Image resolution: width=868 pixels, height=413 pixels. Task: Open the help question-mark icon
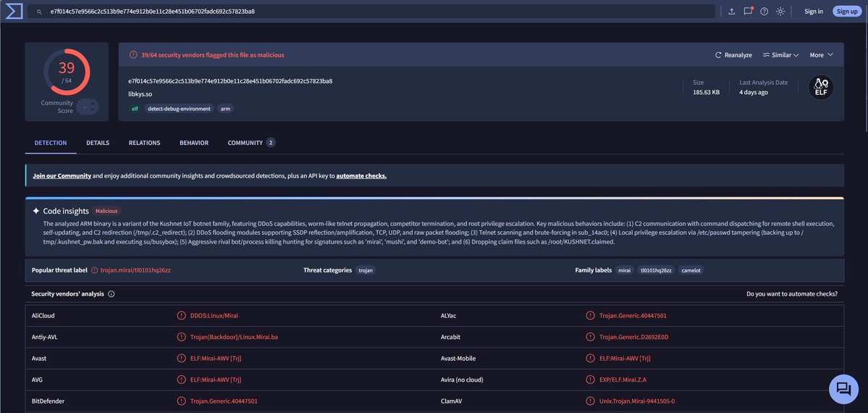point(764,11)
